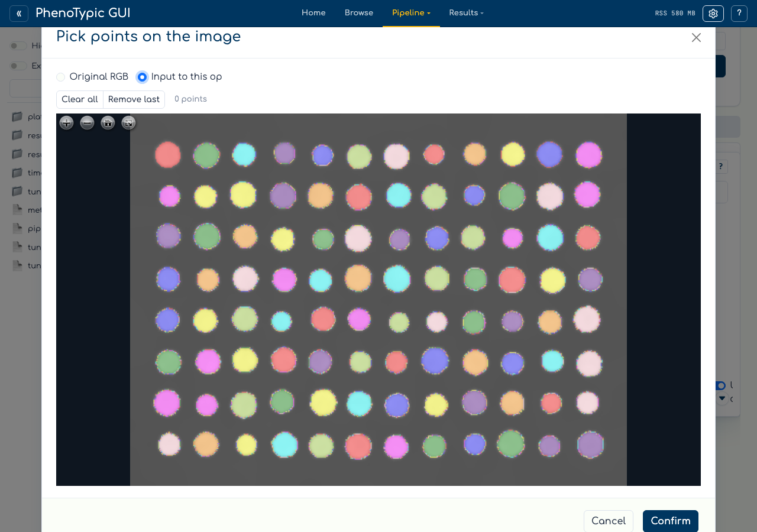Toggle the blue switch in the right panel
The height and width of the screenshot is (532, 757).
(720, 385)
